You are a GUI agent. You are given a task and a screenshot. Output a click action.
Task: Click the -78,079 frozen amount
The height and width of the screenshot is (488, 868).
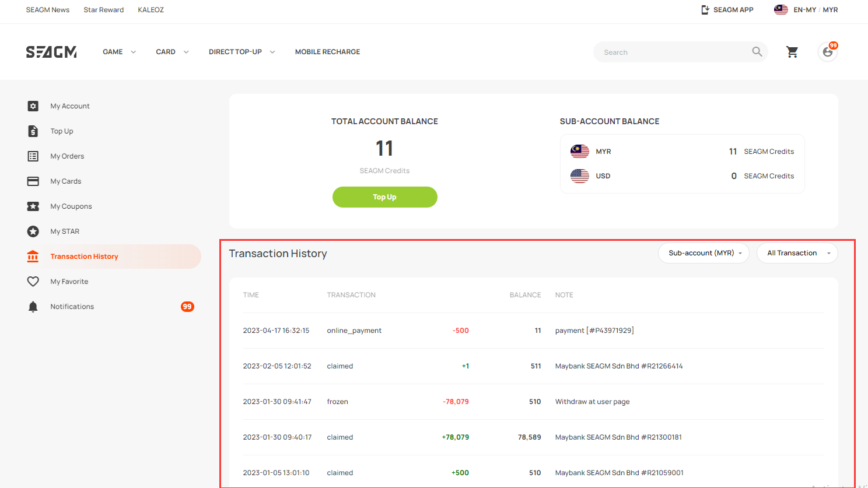456,402
